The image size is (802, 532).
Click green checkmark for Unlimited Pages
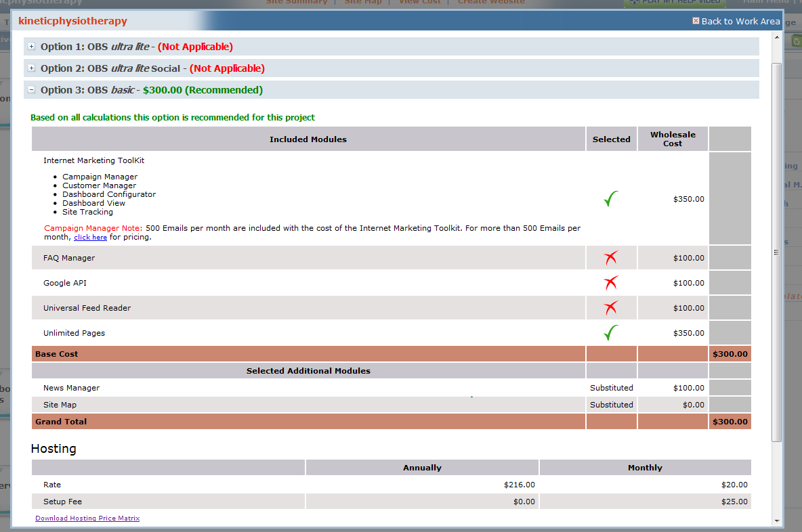point(611,333)
